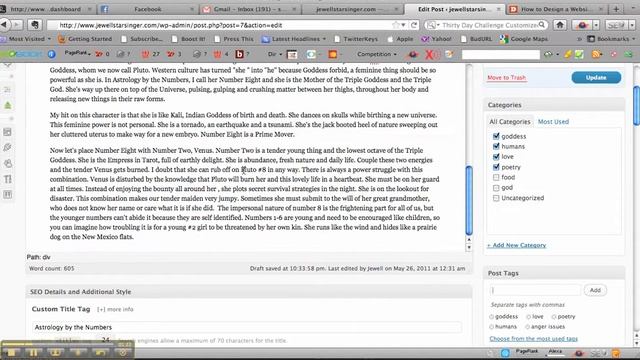640x360 pixels.
Task: Uncheck the poetry category
Action: pyautogui.click(x=496, y=167)
